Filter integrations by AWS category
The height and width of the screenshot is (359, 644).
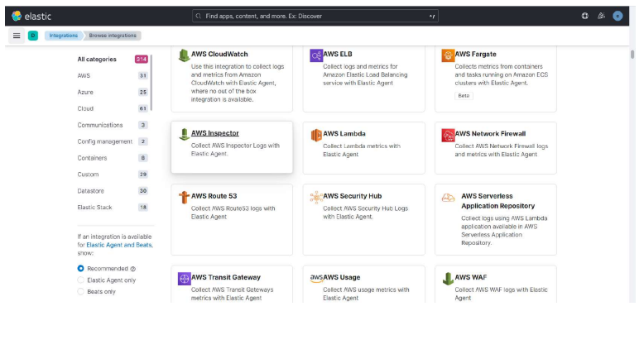[112, 75]
